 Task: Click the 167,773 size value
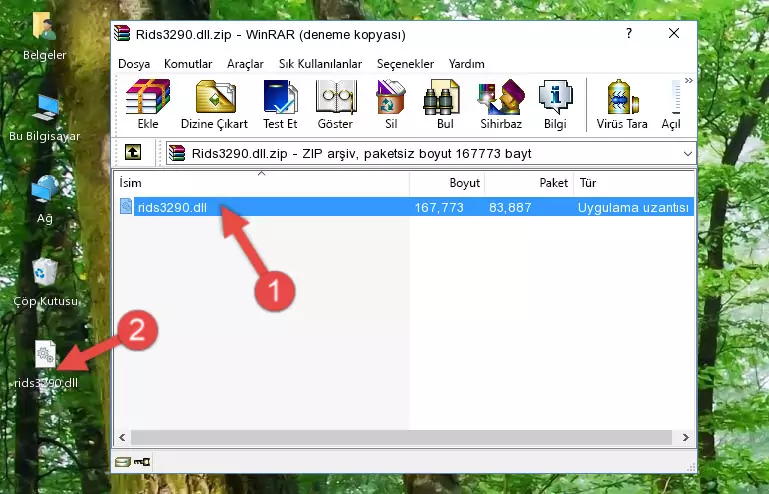coord(439,208)
